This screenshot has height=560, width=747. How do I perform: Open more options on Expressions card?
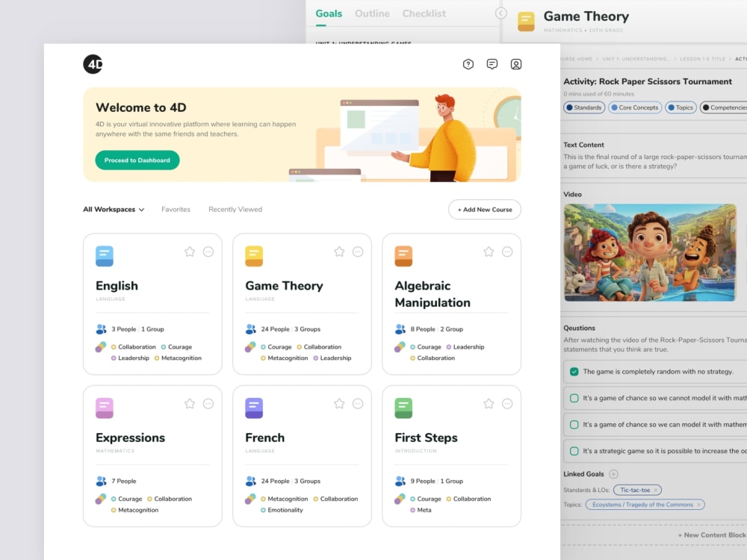click(x=208, y=403)
